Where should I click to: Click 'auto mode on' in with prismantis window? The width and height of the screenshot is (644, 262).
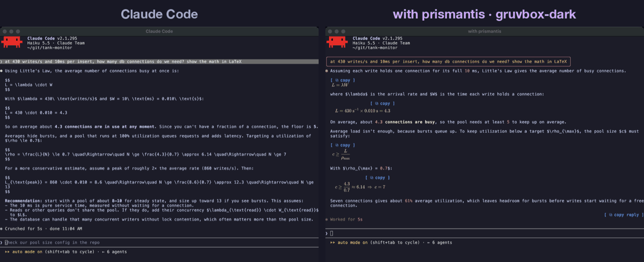pos(353,242)
